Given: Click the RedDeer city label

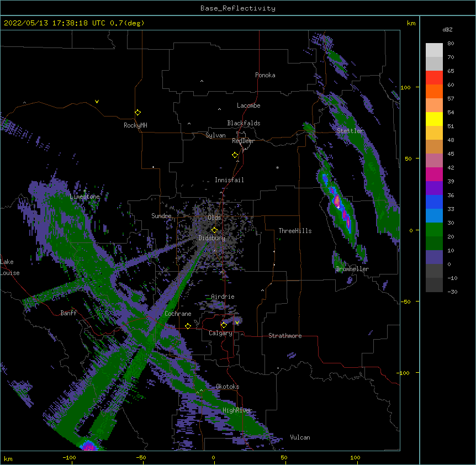Looking at the screenshot, I should 243,141.
